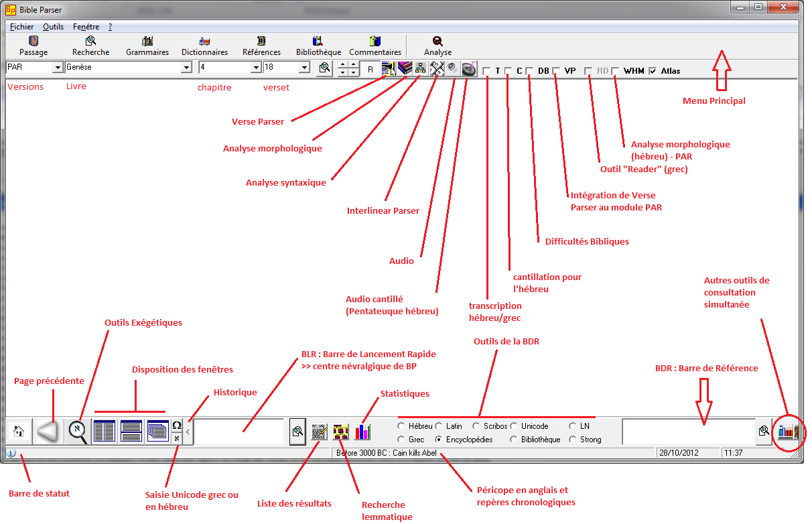Enable the VP checkbox
812x524 pixels.
click(x=556, y=71)
